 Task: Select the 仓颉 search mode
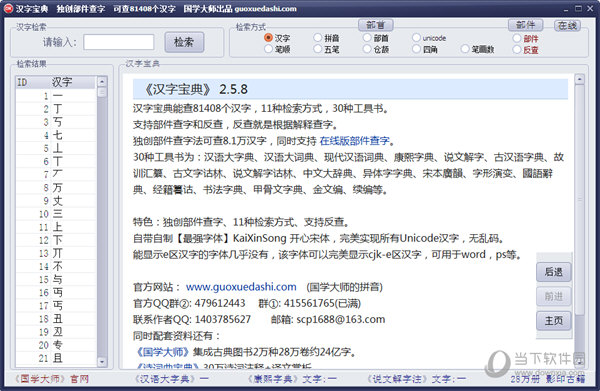367,49
